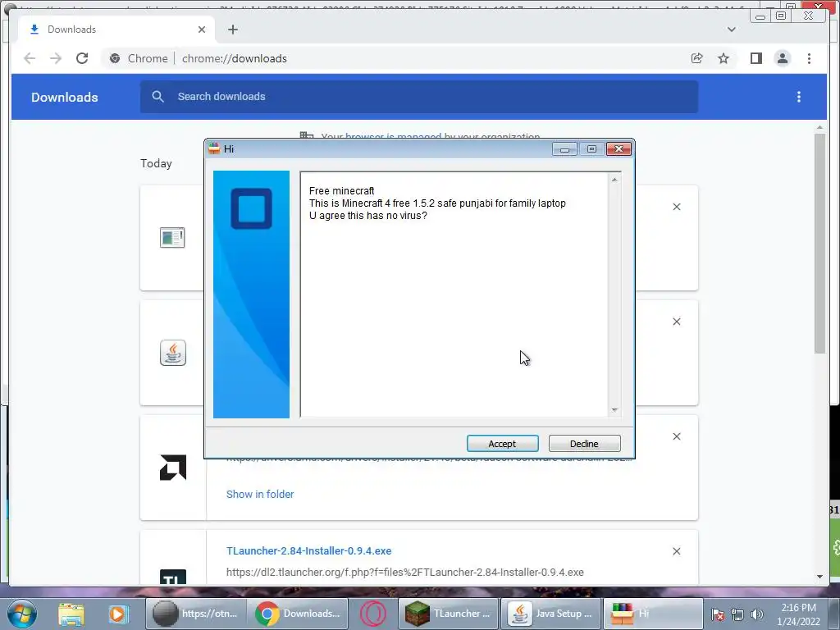Remove the first download from the list
The height and width of the screenshot is (630, 840).
[677, 207]
